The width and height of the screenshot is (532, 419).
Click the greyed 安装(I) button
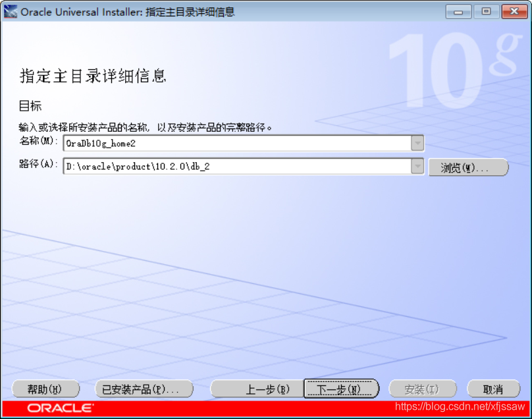click(x=423, y=389)
